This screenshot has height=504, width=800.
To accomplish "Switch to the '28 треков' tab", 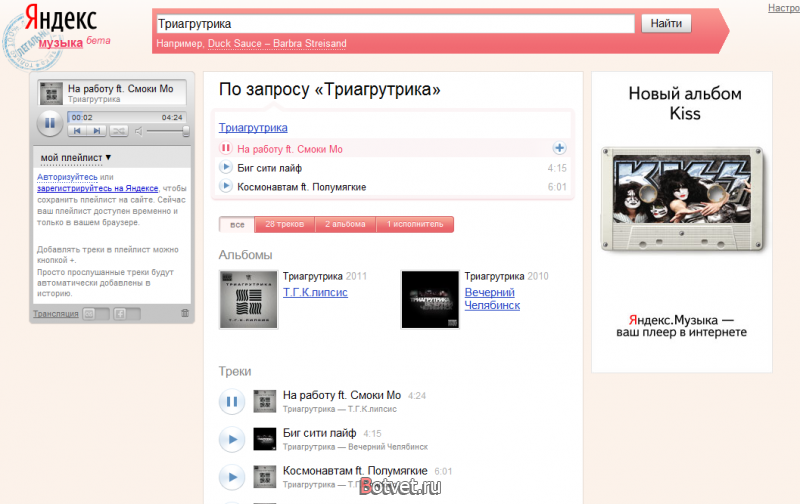I will [x=284, y=224].
